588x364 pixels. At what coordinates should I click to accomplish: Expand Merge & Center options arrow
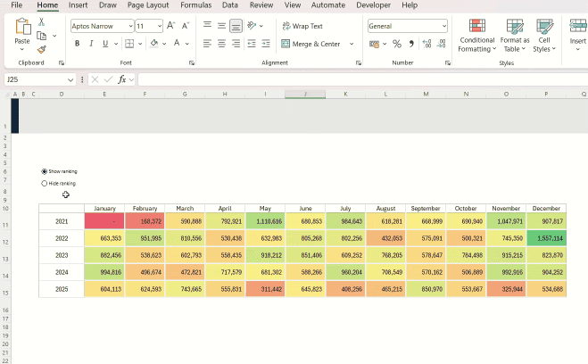(x=352, y=44)
